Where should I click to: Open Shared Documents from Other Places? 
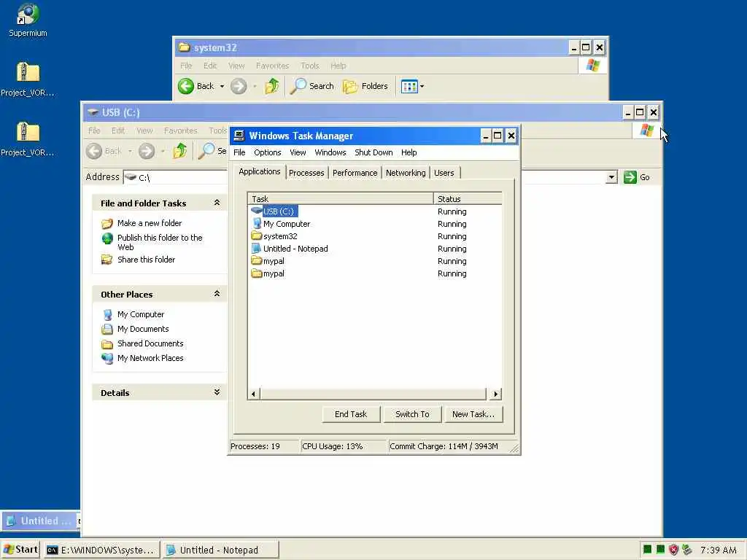(x=150, y=343)
